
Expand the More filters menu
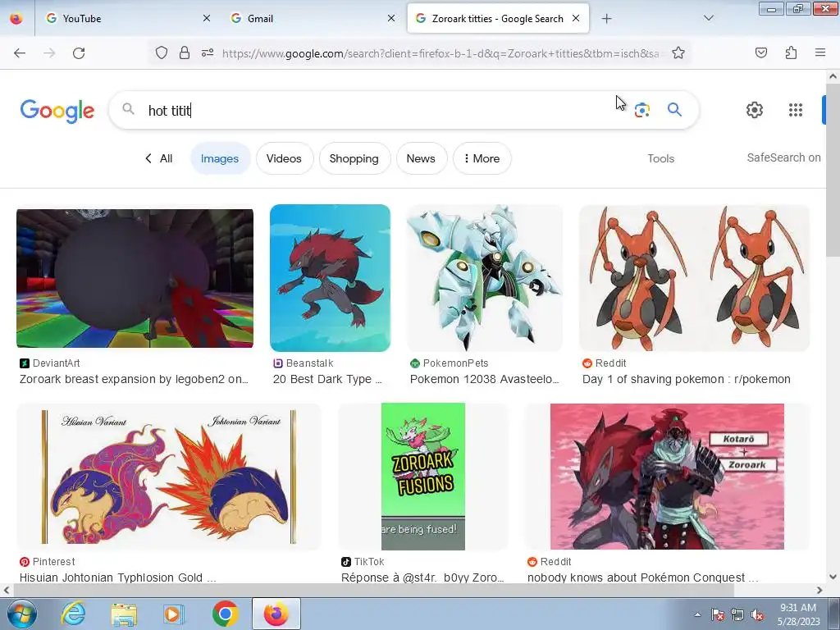[482, 158]
